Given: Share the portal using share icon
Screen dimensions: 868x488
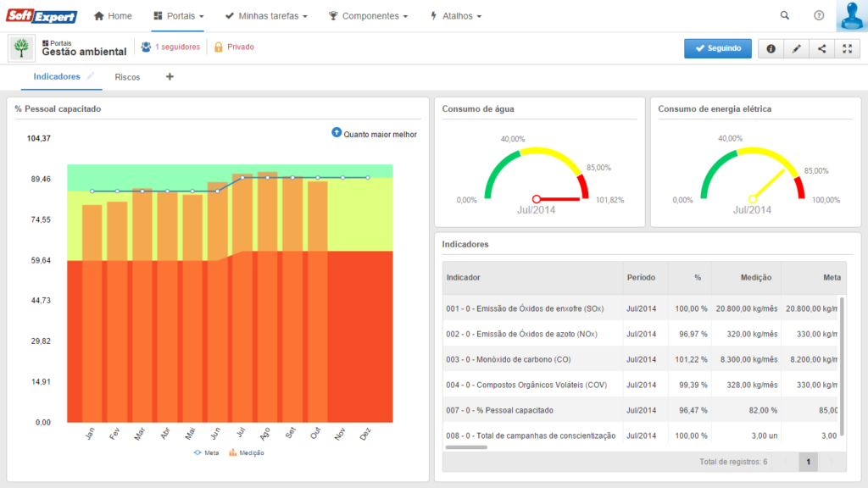Looking at the screenshot, I should 821,49.
